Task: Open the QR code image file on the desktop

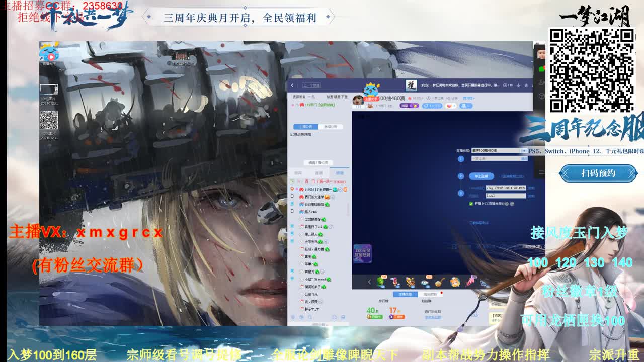Action: tap(49, 125)
